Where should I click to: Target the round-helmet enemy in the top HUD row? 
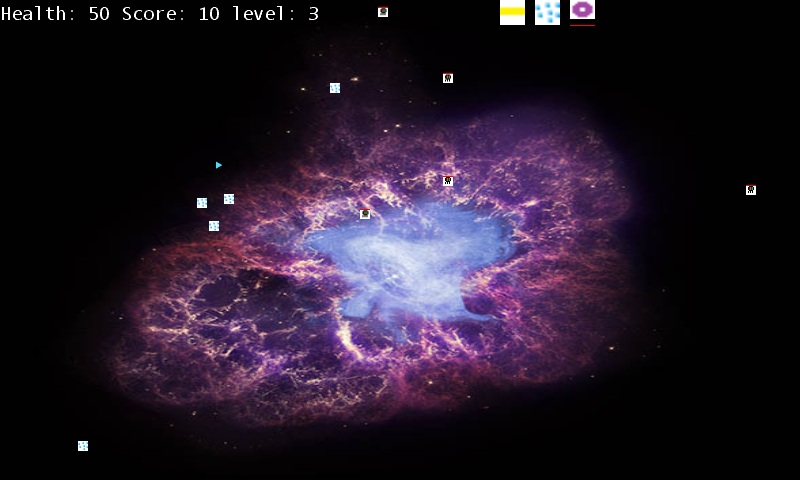click(383, 12)
